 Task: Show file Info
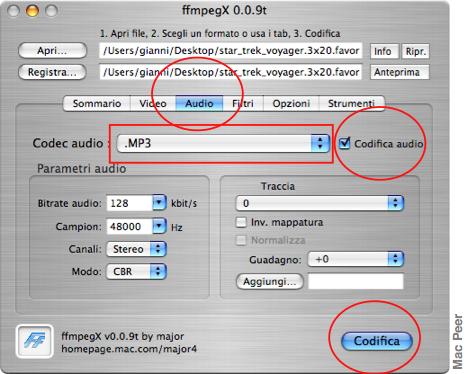click(384, 51)
